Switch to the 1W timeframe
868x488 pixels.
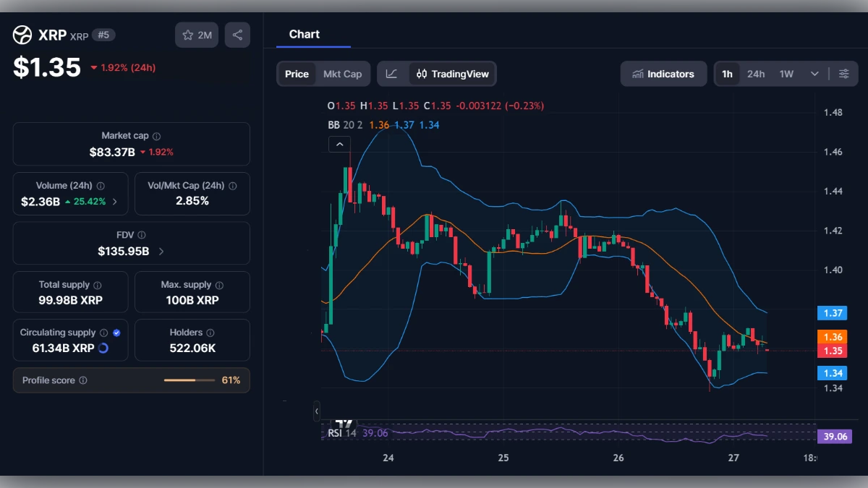(x=786, y=73)
